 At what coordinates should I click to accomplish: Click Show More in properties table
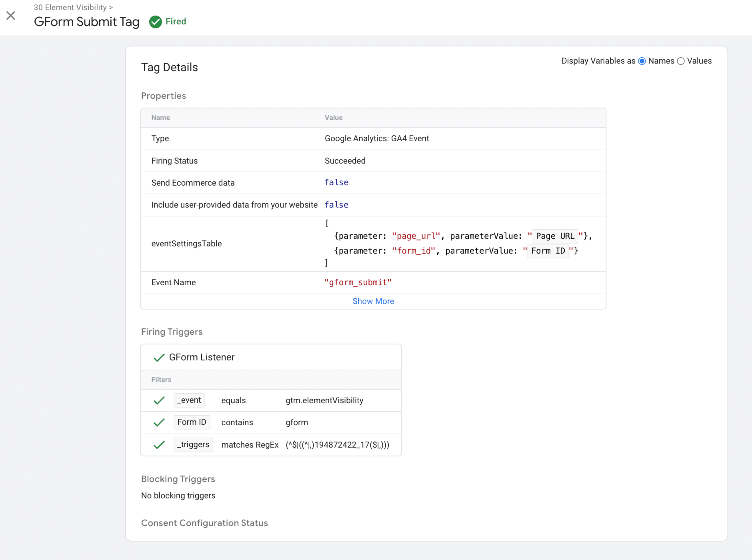click(x=373, y=301)
